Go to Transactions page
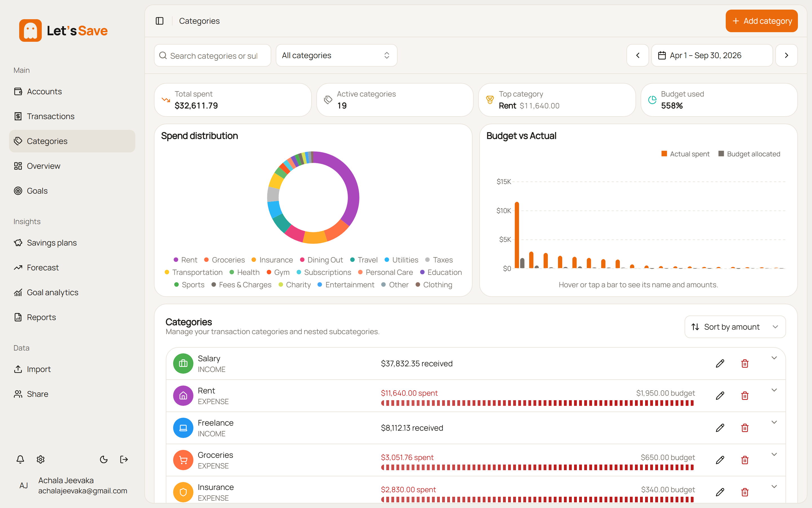Screen dimensions: 812x508 72,116
